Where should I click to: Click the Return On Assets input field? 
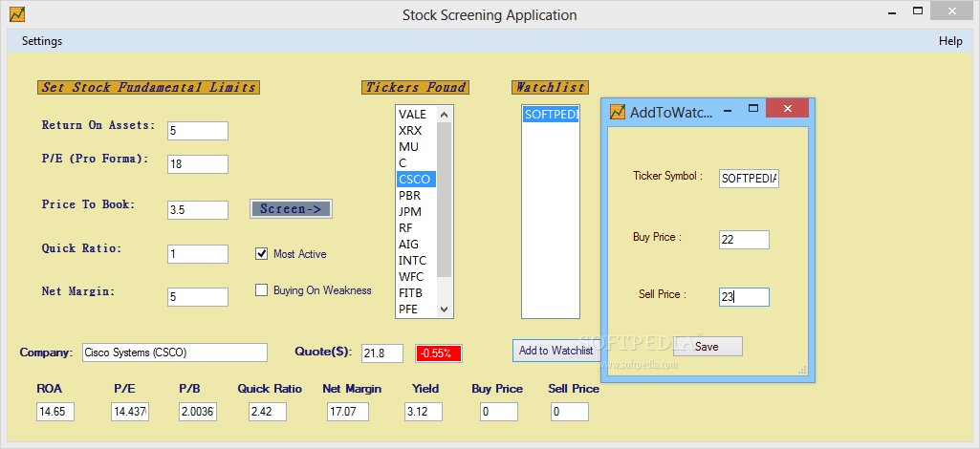coord(198,131)
